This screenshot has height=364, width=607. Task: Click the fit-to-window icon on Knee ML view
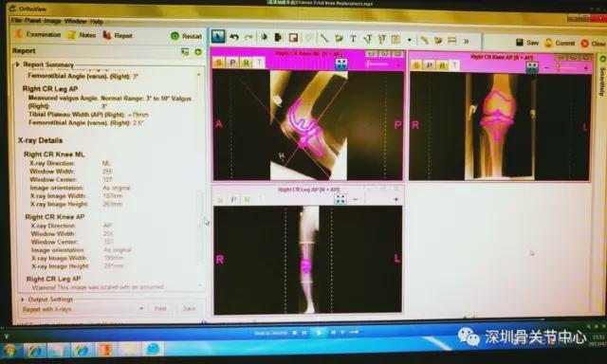341,64
